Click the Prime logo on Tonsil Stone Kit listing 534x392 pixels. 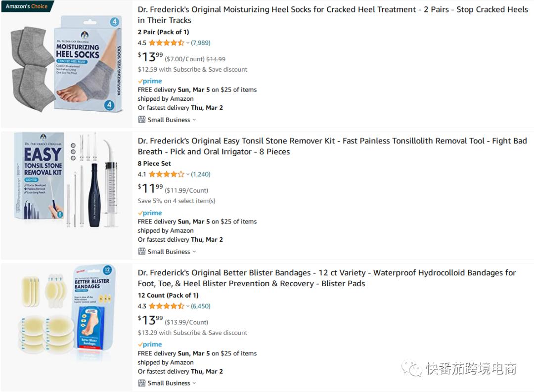coord(150,213)
